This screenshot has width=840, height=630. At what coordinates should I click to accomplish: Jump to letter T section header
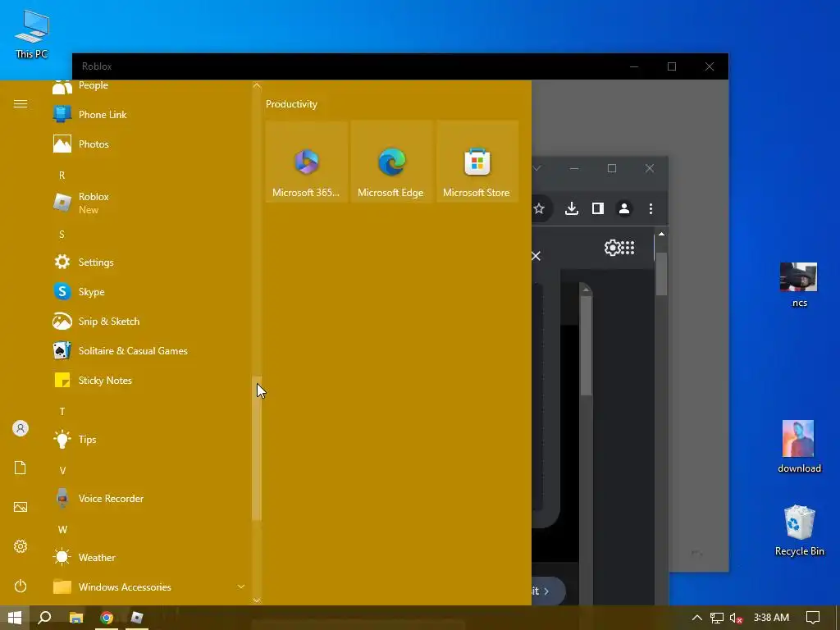[x=62, y=412]
